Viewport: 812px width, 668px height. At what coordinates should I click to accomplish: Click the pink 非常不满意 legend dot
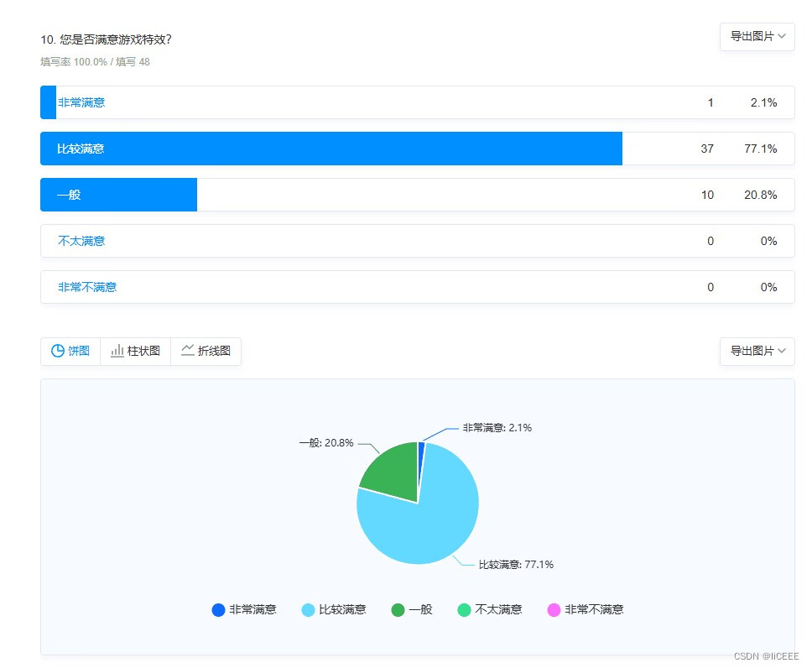click(x=554, y=610)
